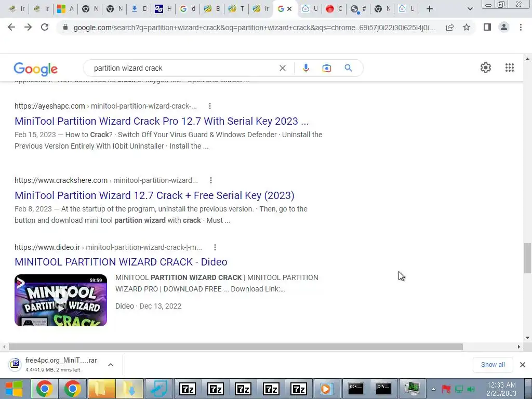Open more options for dideo.ir result

point(215,248)
